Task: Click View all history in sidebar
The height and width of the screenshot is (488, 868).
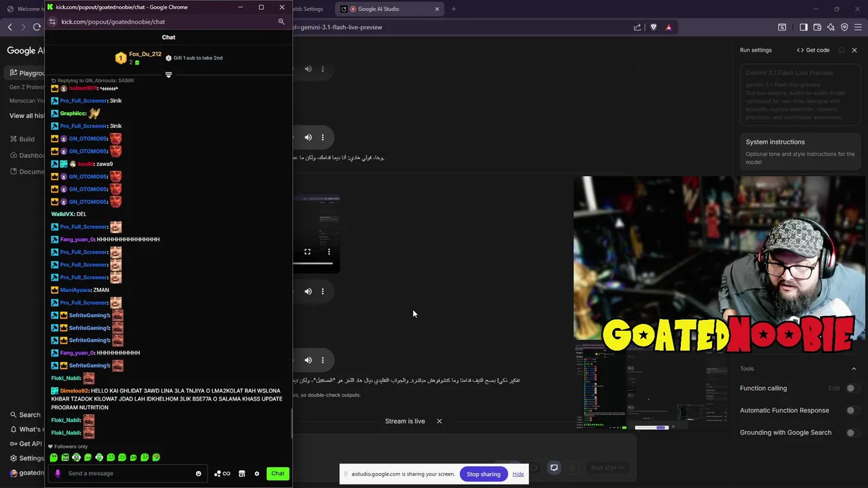Action: click(x=26, y=115)
